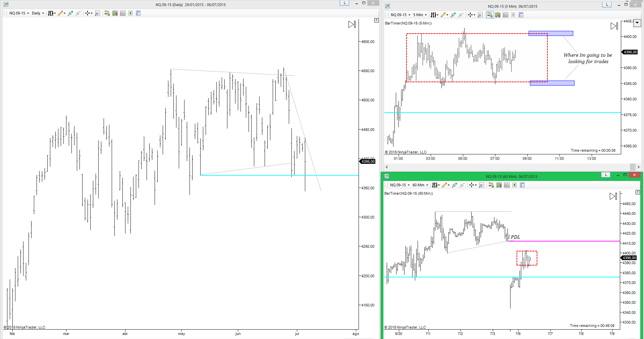Click L link button of 60 Min window

click(606, 175)
